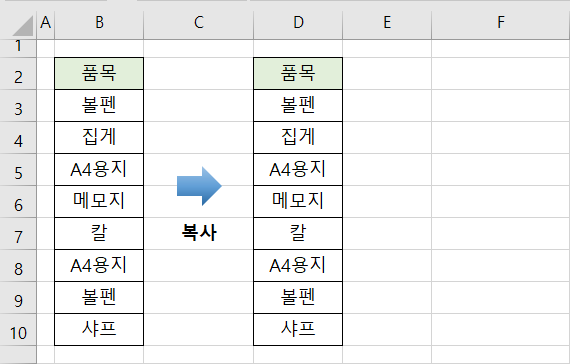Click the blue right arrow shape

[x=199, y=186]
